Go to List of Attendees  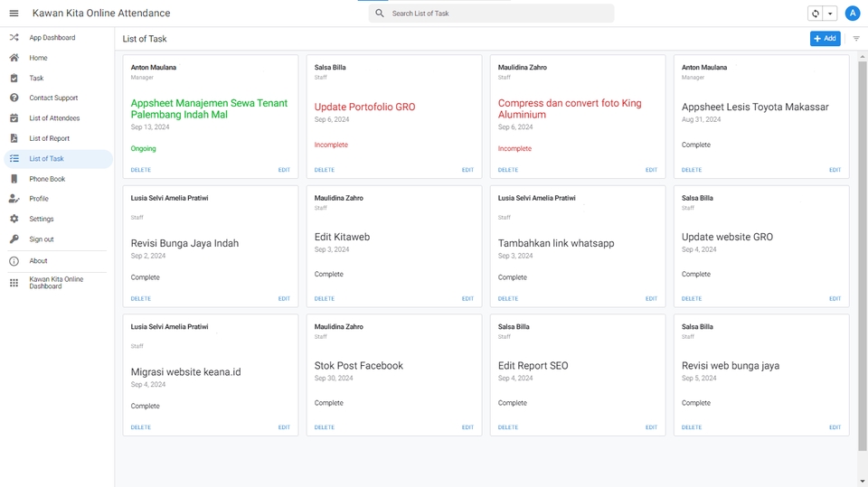coord(54,118)
